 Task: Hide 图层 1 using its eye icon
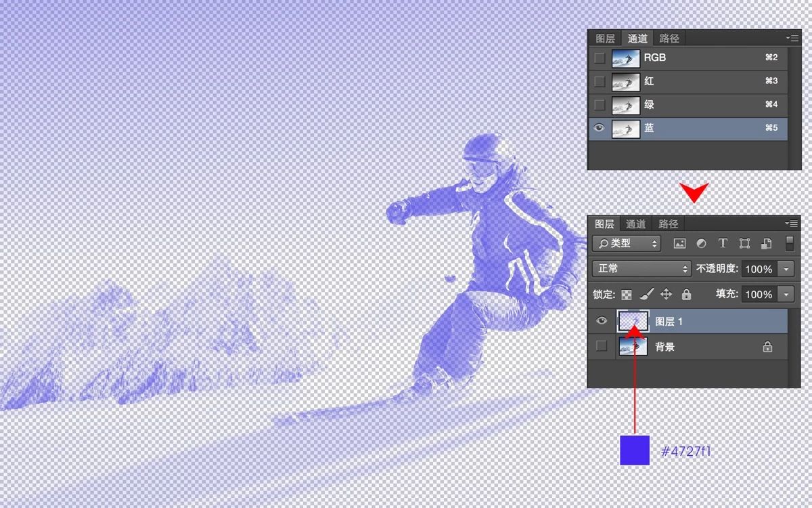tap(601, 321)
